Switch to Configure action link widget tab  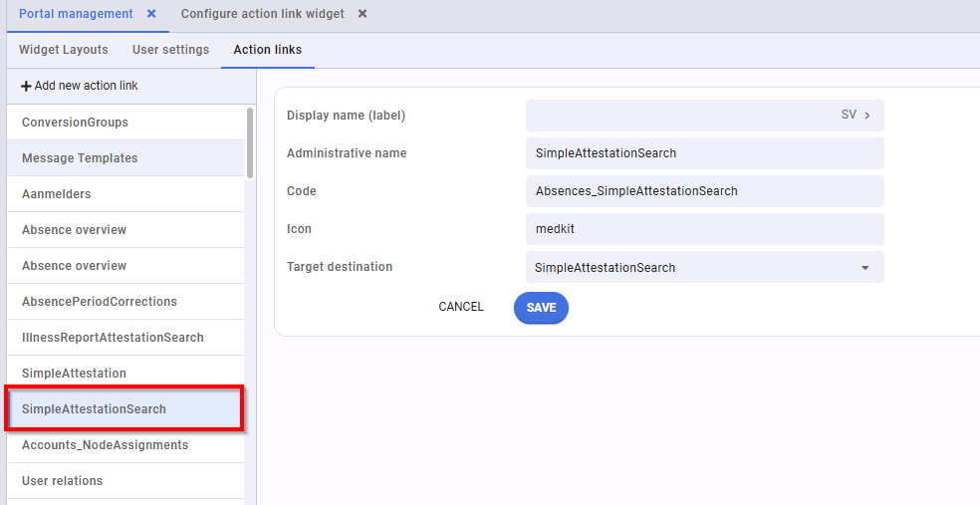tap(262, 14)
